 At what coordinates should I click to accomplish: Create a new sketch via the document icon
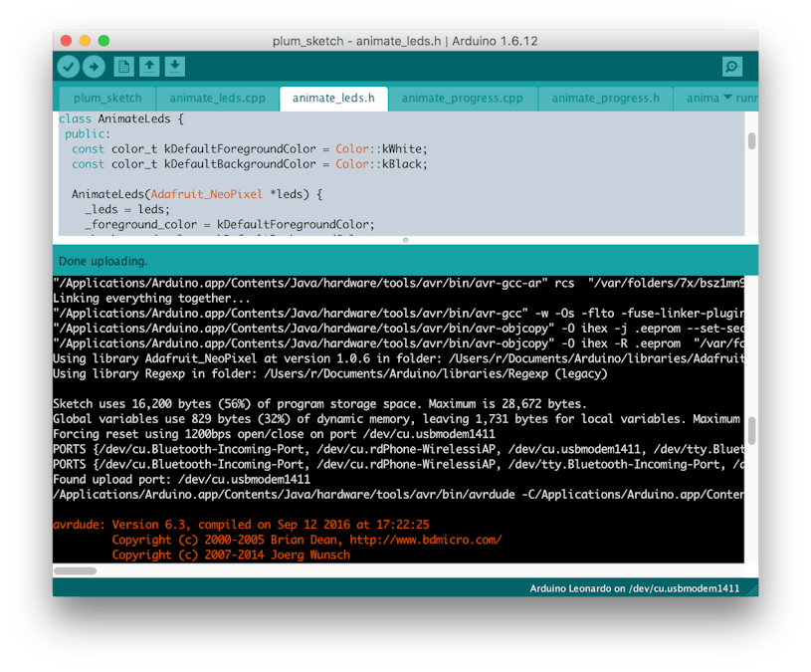click(x=122, y=67)
